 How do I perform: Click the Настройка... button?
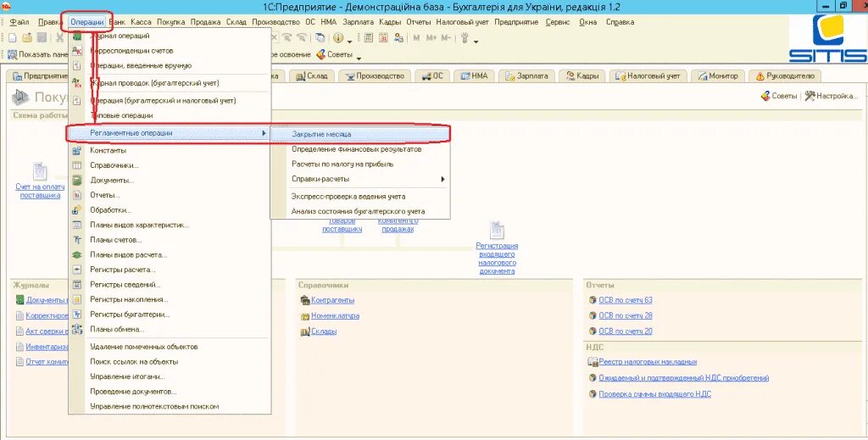coord(832,97)
